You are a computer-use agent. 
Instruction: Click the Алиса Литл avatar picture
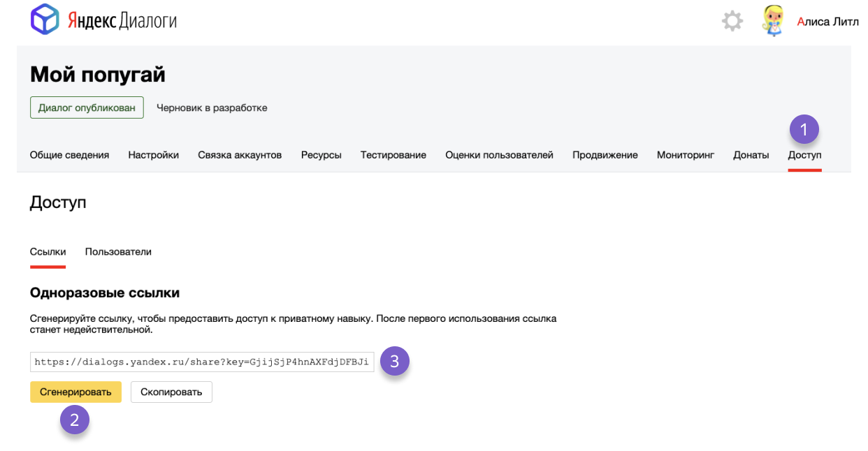(772, 20)
